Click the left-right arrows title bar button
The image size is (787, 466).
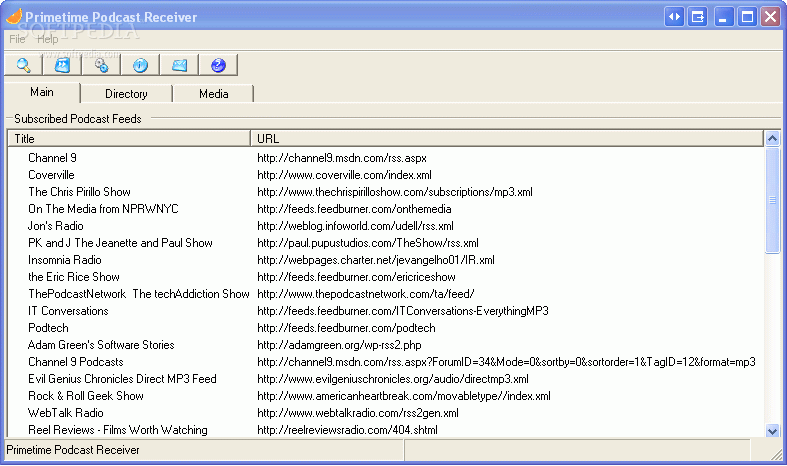(x=674, y=16)
